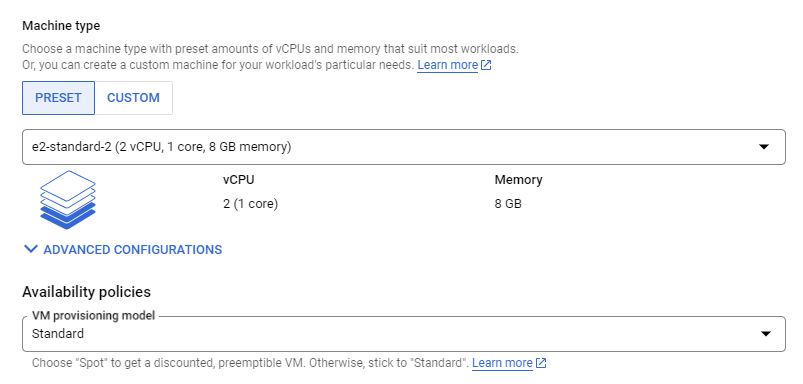Switch to the CUSTOM tab

[x=133, y=98]
